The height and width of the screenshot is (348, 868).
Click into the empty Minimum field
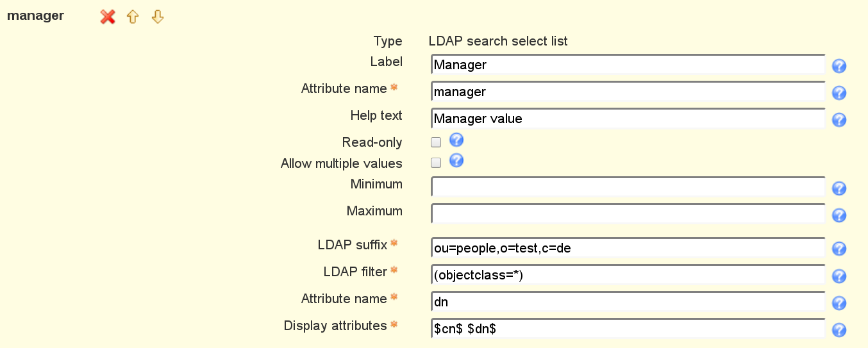pos(628,186)
